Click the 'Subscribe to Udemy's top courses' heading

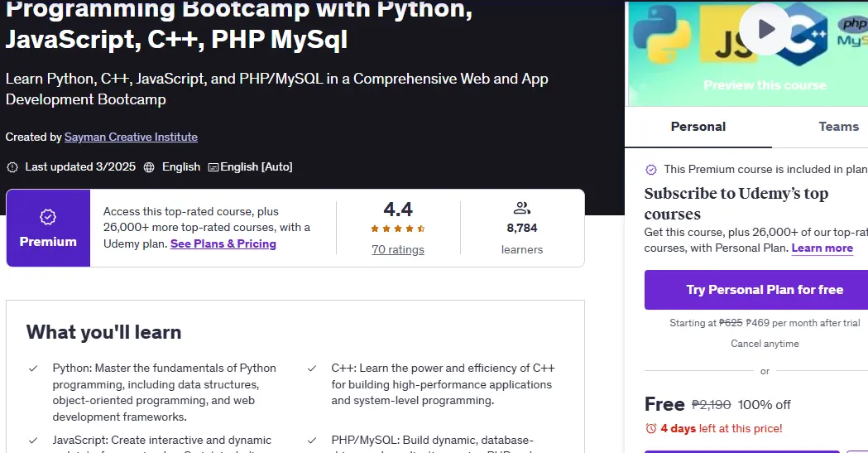pos(736,204)
